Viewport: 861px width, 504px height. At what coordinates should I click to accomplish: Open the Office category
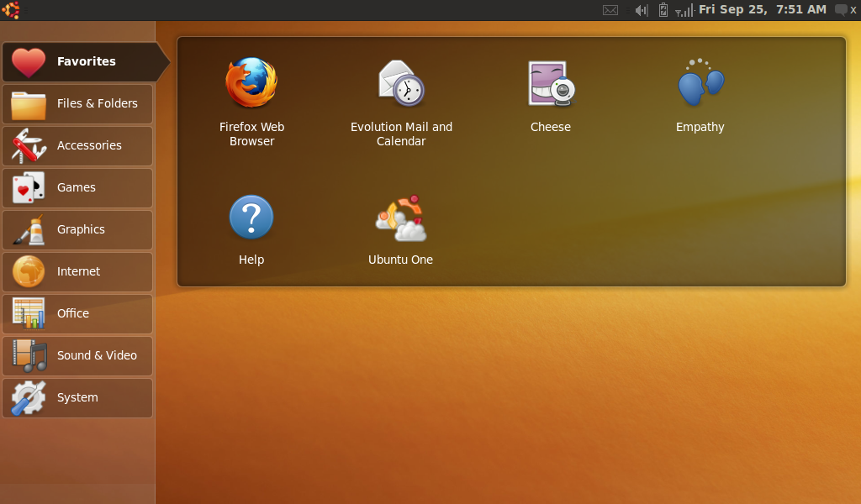click(x=77, y=313)
